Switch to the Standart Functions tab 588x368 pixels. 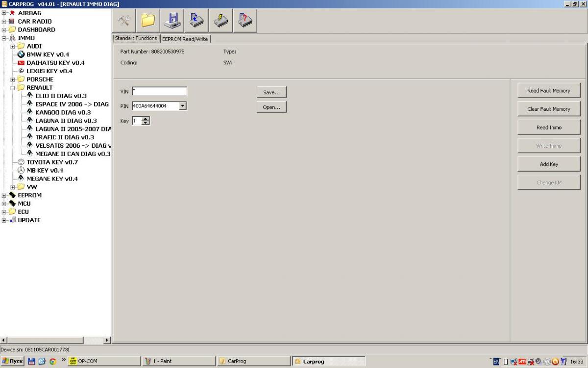coord(136,38)
